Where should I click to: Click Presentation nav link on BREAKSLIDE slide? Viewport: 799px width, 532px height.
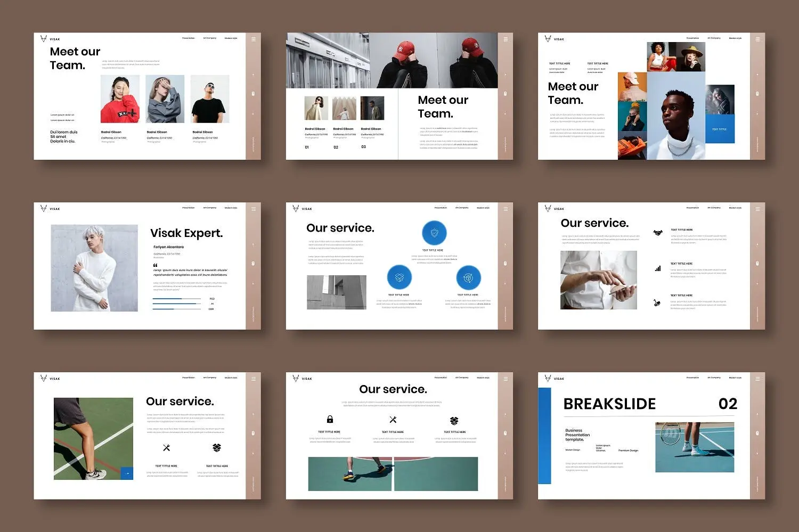(x=693, y=378)
